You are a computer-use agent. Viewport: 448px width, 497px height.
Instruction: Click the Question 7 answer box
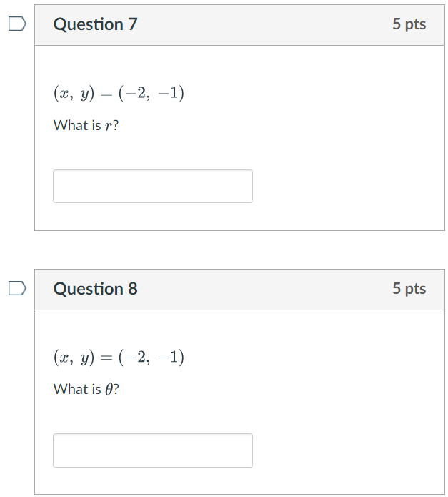click(x=152, y=186)
